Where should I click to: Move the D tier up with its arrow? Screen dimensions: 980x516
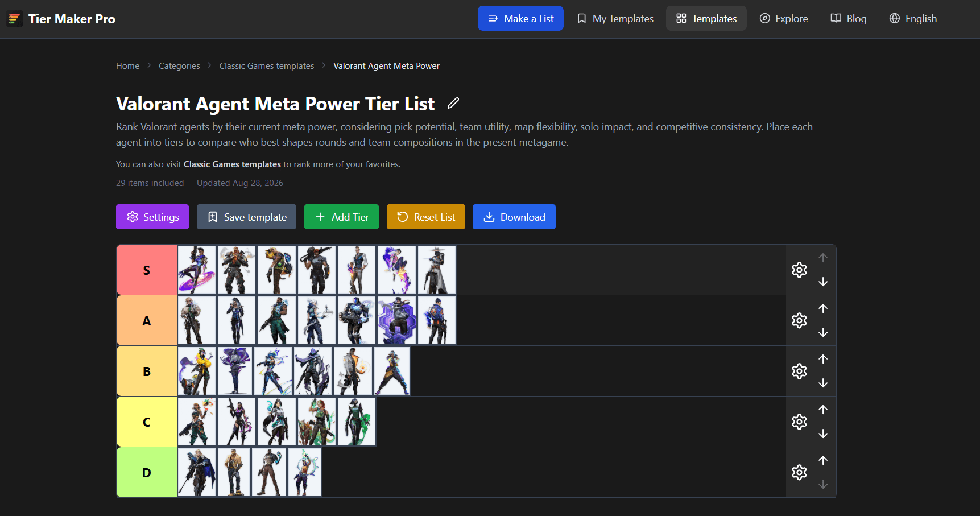coord(823,460)
